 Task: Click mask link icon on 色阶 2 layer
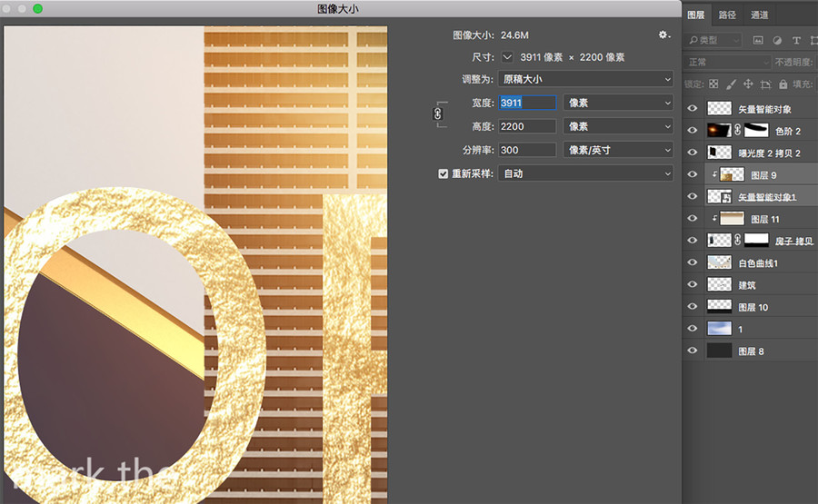pyautogui.click(x=738, y=130)
